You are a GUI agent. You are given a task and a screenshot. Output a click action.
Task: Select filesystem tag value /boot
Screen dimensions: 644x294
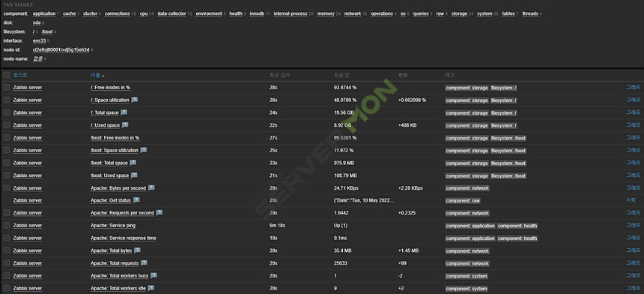click(47, 31)
